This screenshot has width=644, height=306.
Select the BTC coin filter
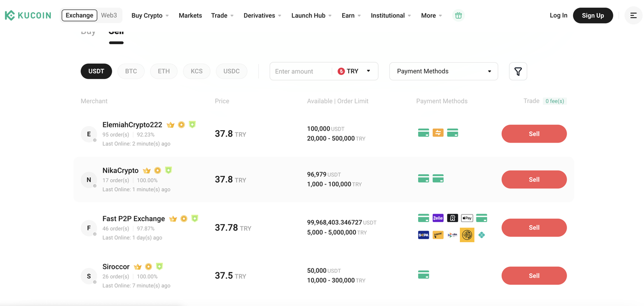(x=131, y=71)
